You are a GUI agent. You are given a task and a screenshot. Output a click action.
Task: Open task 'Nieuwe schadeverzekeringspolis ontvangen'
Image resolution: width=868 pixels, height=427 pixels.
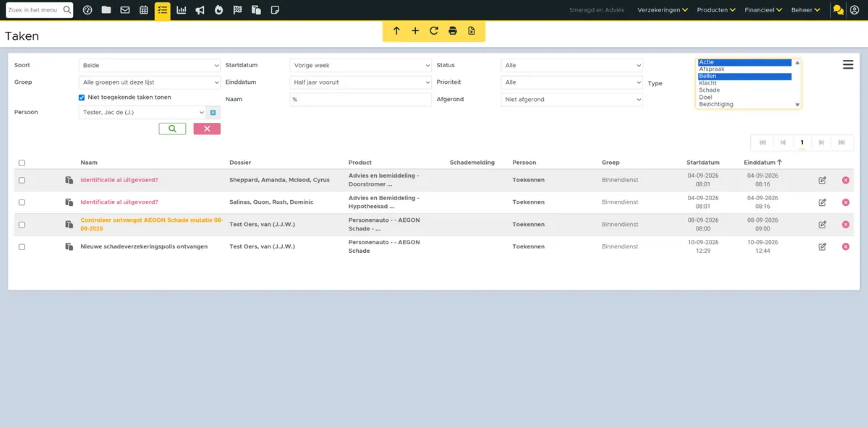click(144, 247)
